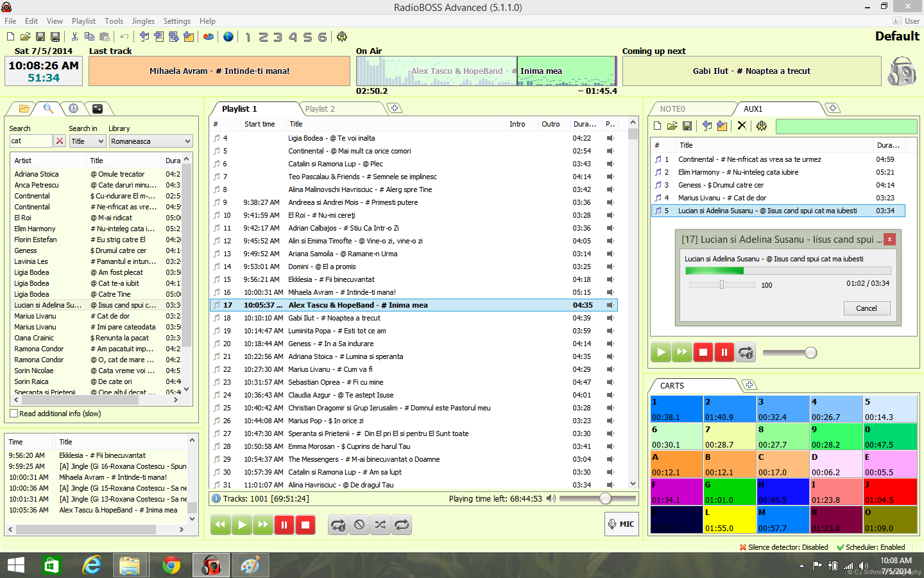
Task: Delete track in AUX1 using X icon
Action: [x=742, y=126]
